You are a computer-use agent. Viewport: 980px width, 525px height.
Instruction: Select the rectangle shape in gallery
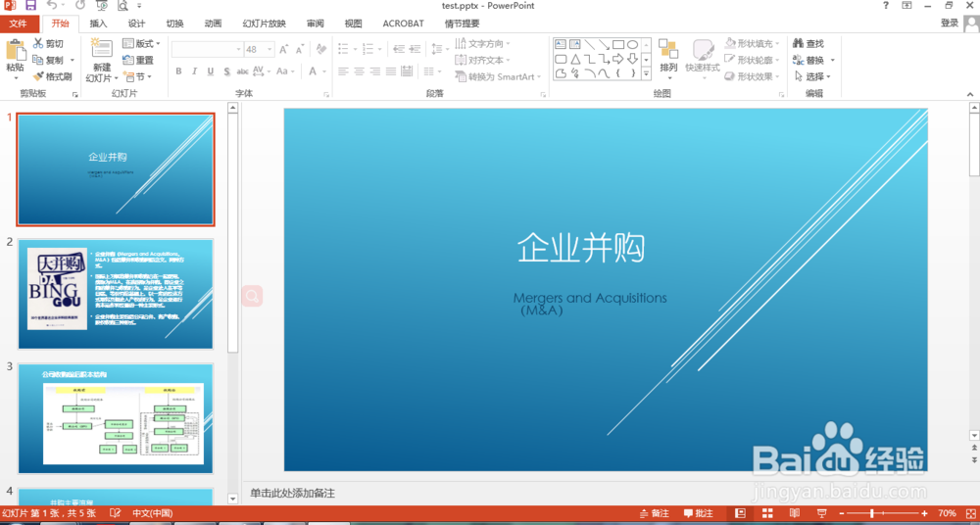618,44
